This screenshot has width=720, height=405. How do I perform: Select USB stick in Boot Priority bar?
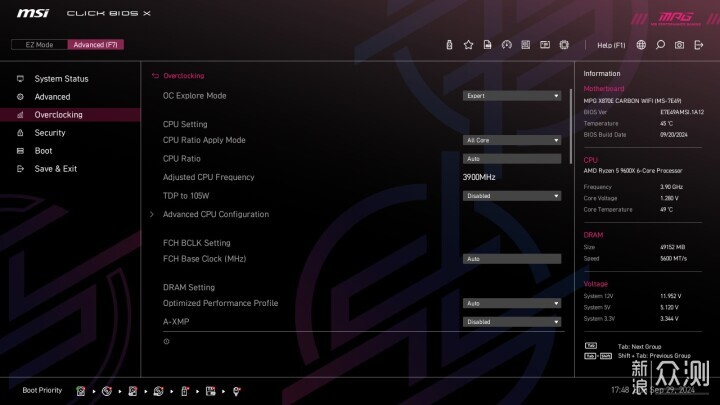185,391
